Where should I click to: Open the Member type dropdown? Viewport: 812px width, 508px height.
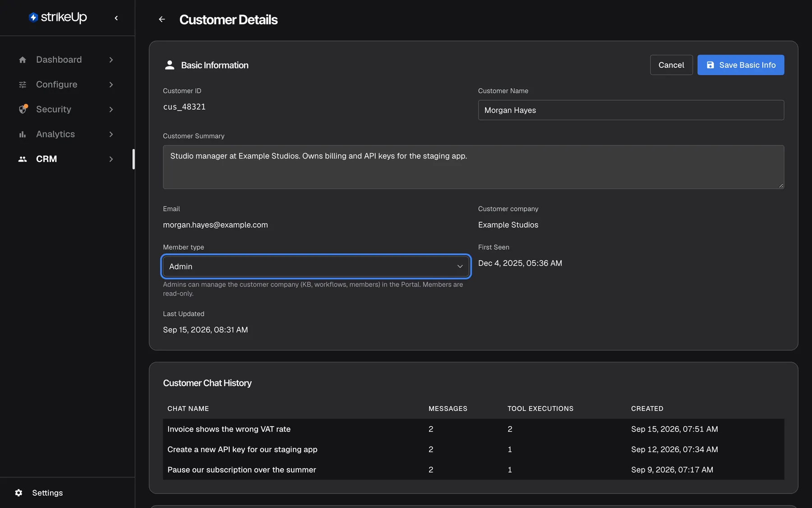pyautogui.click(x=316, y=266)
